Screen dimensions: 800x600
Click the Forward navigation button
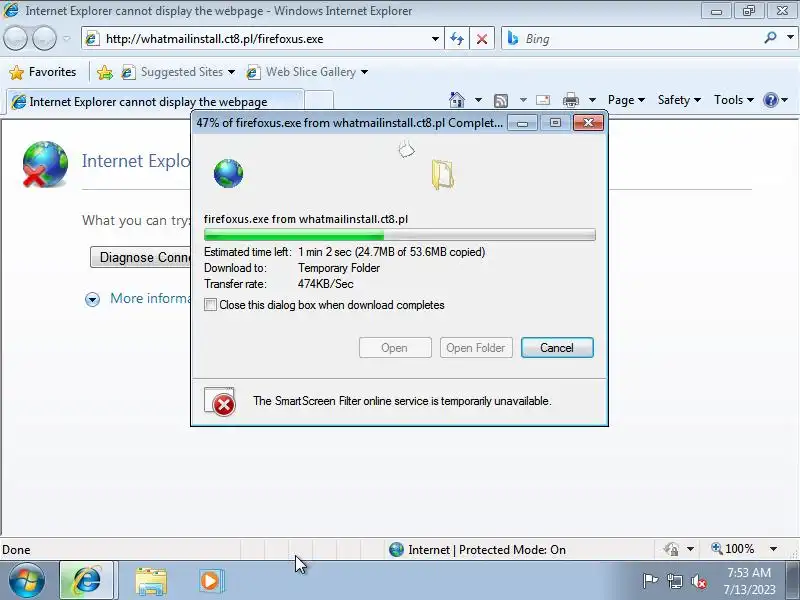pos(44,39)
